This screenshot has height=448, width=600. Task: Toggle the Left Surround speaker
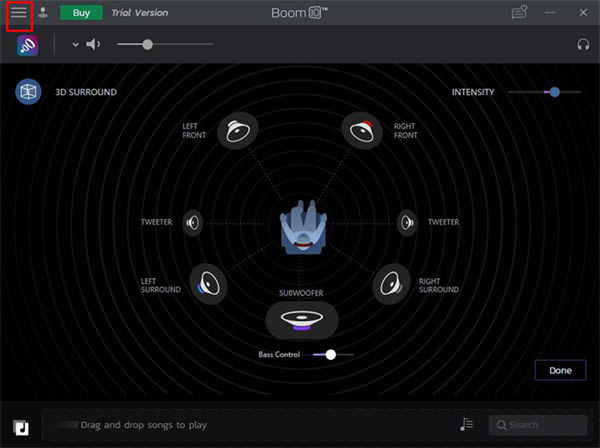209,284
